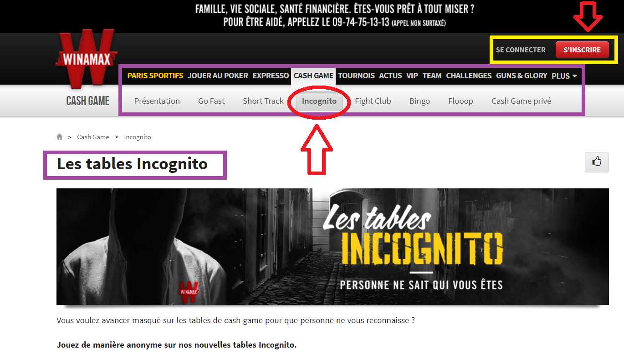
Task: Open the VIP menu item
Action: point(412,76)
